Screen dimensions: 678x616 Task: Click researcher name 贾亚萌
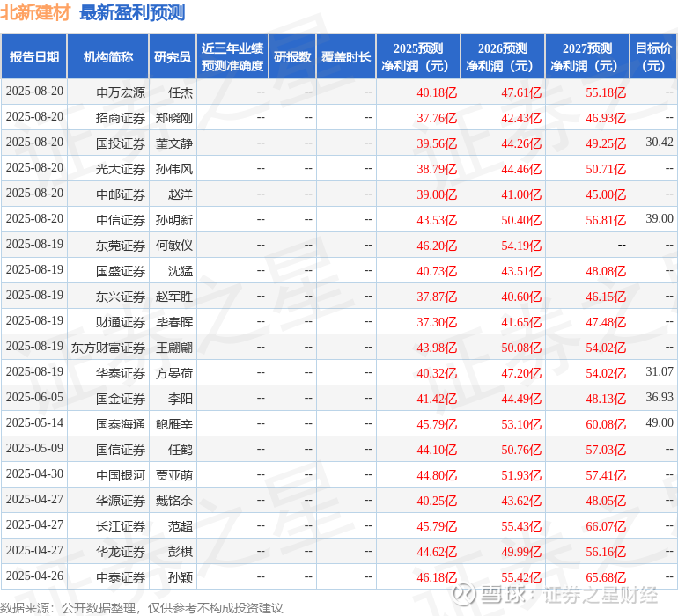coord(174,475)
